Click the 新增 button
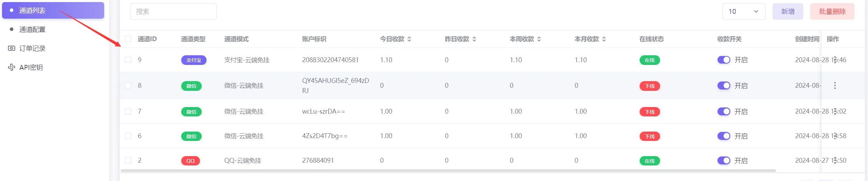 tap(787, 11)
